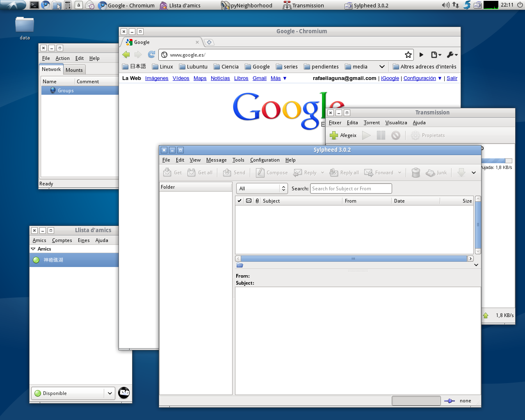Open the Chromium wrench settings menu

[452, 55]
